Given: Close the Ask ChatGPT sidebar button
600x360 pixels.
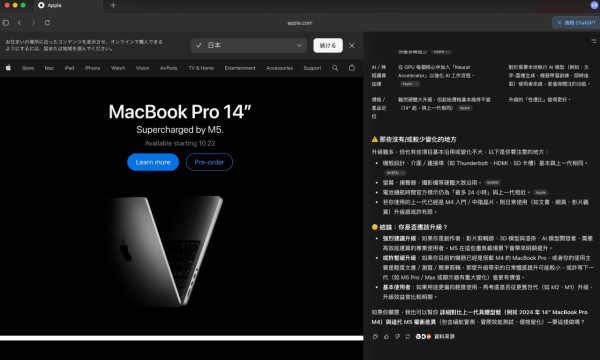Looking at the screenshot, I should (576, 23).
